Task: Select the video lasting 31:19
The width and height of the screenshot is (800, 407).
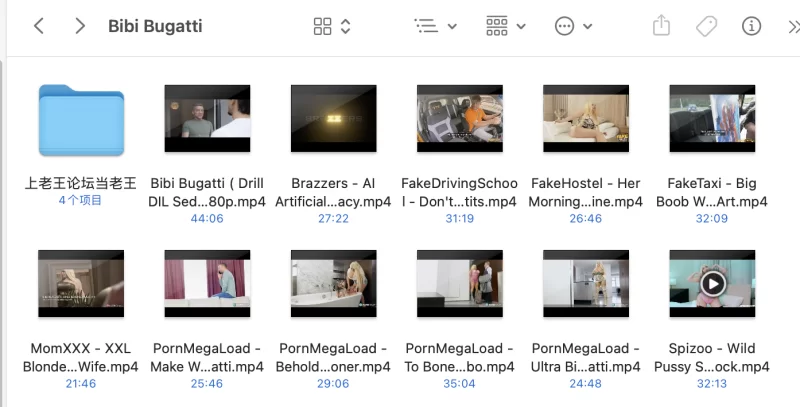Action: [x=460, y=118]
